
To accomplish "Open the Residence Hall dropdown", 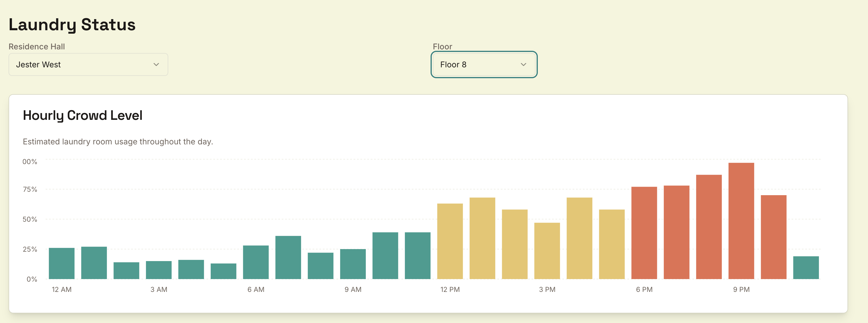I will tap(88, 64).
